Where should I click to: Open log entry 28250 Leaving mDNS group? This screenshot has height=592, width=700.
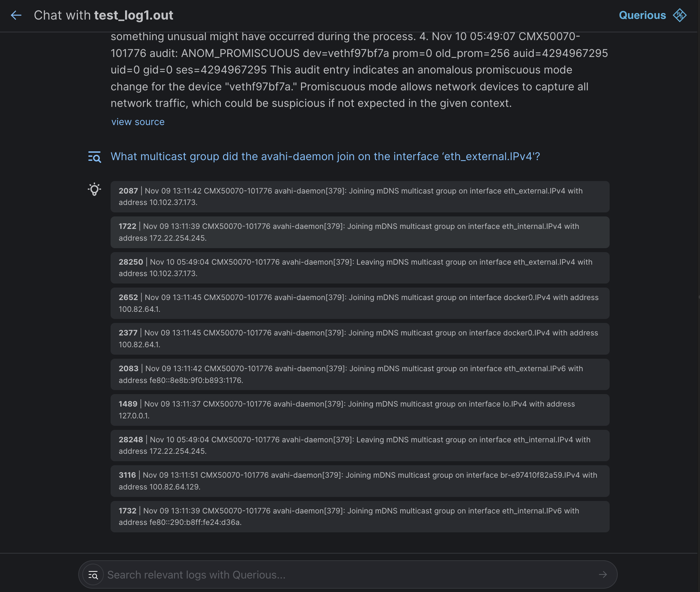[x=360, y=268]
